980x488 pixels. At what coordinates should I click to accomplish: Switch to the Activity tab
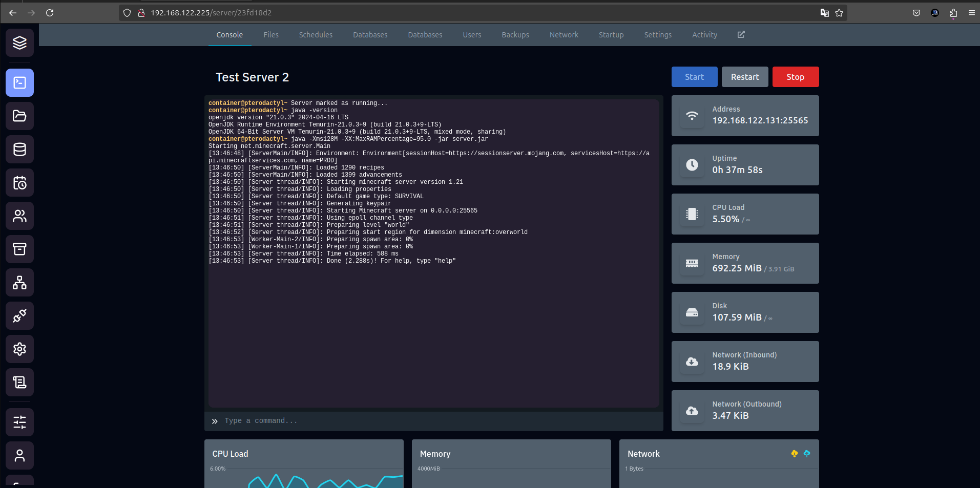704,35
